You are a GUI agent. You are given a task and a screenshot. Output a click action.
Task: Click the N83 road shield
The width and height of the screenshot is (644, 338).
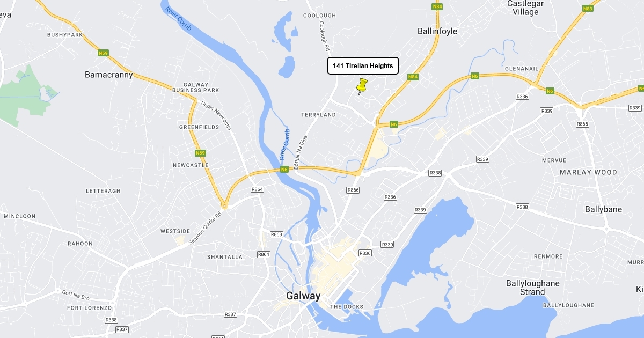[x=588, y=8]
